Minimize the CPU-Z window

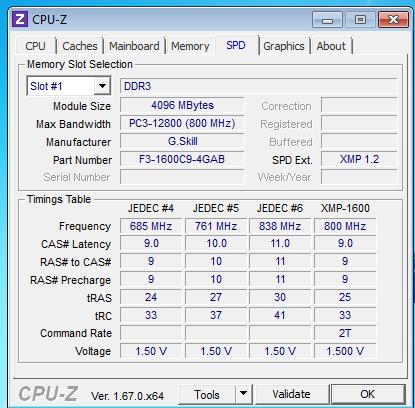(x=327, y=20)
